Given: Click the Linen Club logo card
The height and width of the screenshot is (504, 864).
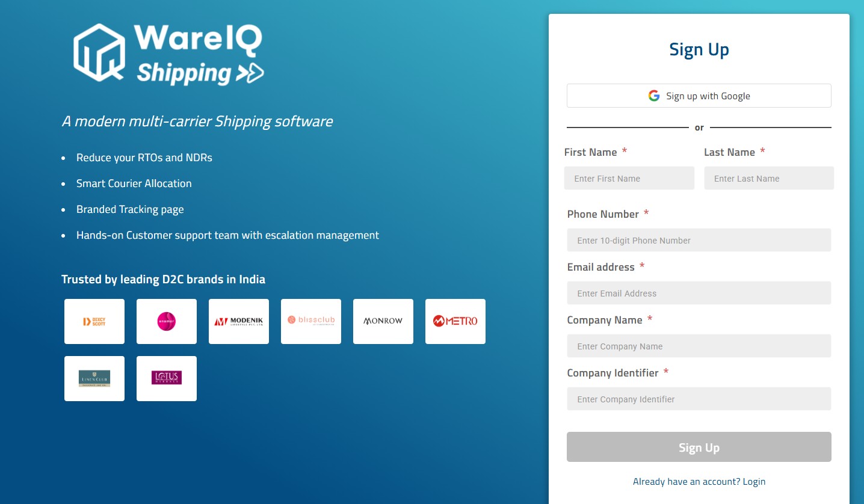Looking at the screenshot, I should [x=94, y=378].
